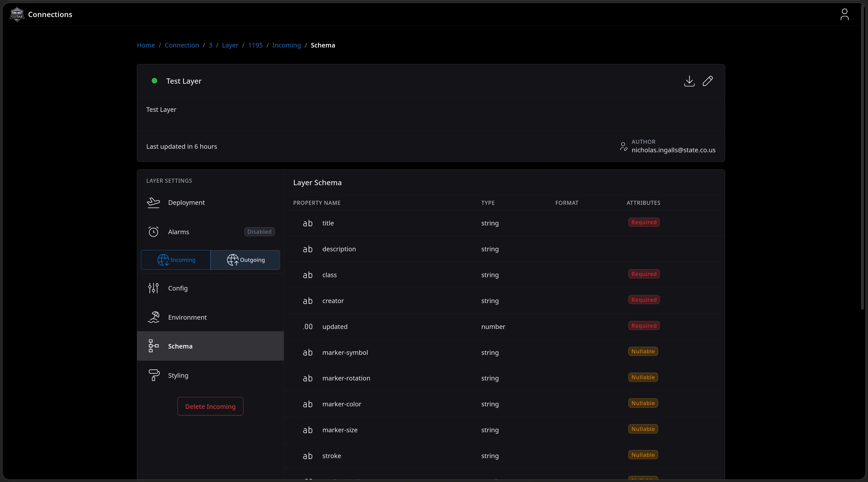Click the '.00' number icon beside updated

[308, 327]
